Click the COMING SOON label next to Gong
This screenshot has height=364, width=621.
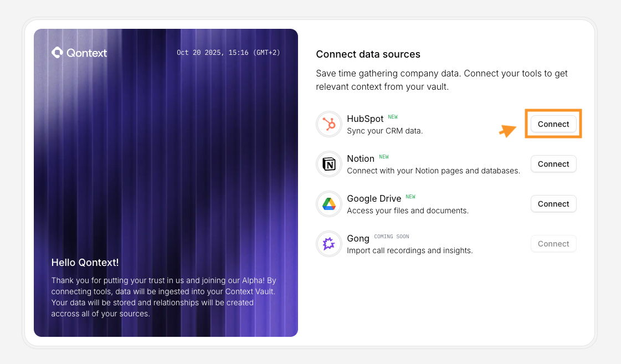(391, 237)
